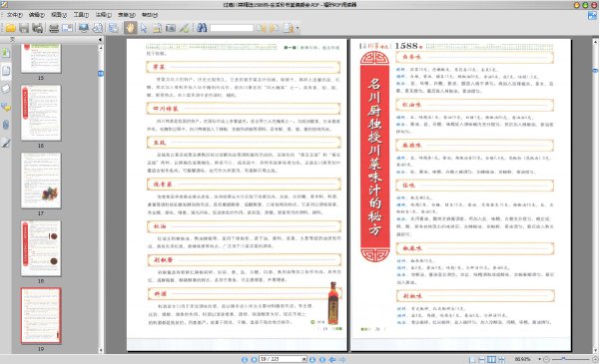Open the Edit menu (编辑)

point(37,15)
